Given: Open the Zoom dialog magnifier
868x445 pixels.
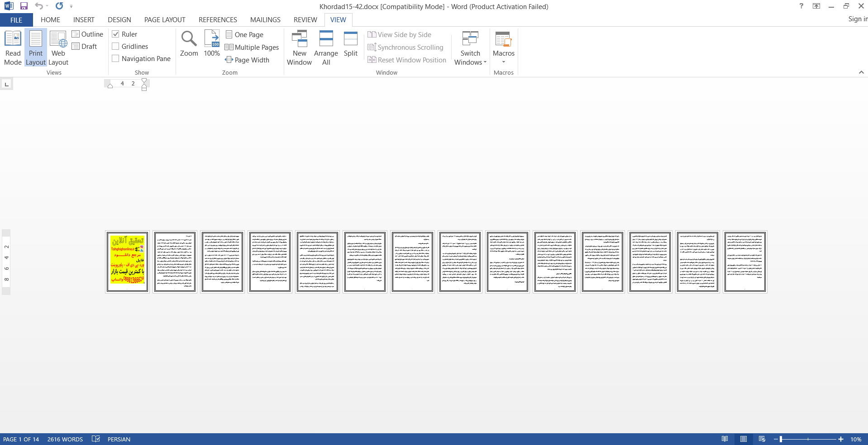Looking at the screenshot, I should [x=189, y=44].
